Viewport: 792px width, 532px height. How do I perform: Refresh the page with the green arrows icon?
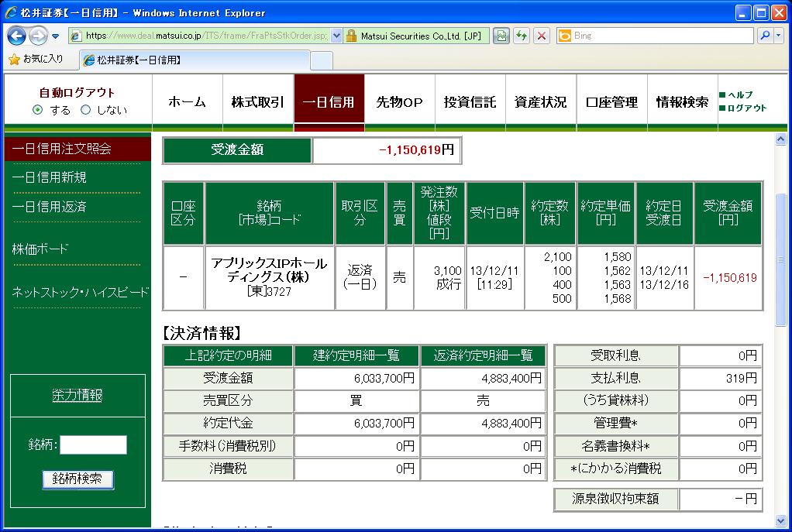(x=522, y=36)
